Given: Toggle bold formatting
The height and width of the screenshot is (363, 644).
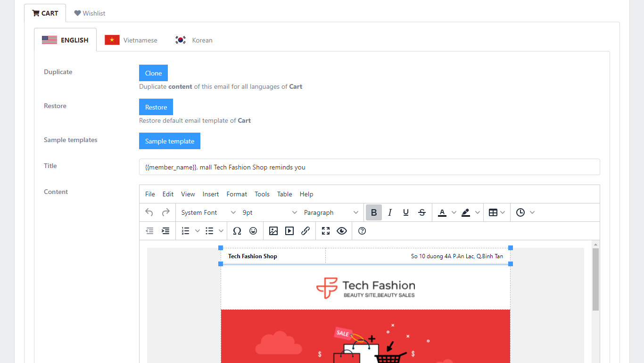Looking at the screenshot, I should [374, 212].
